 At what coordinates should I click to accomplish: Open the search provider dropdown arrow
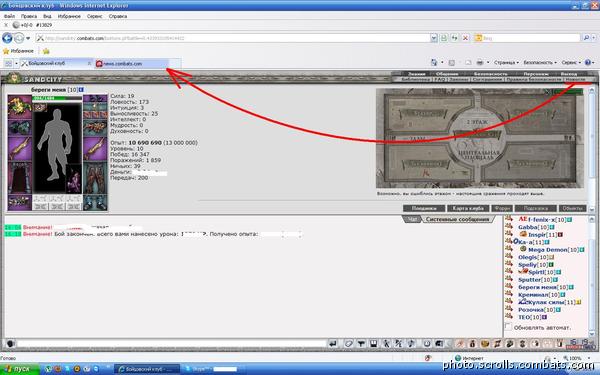593,38
